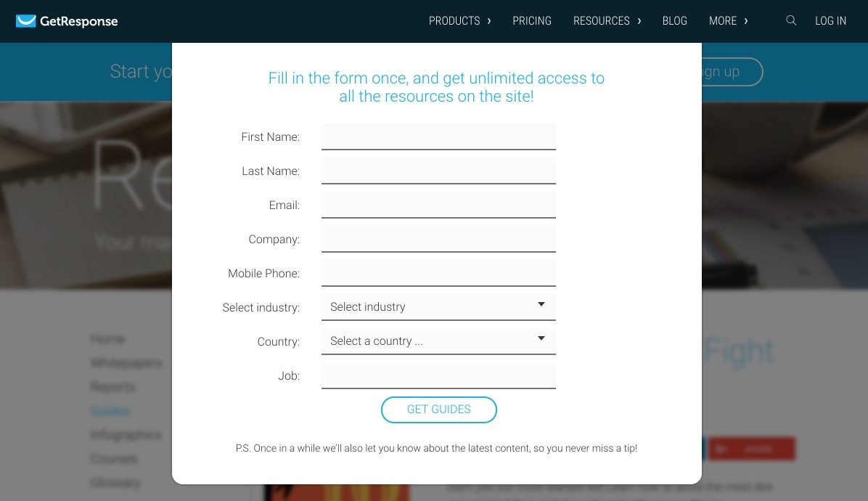Focus the First Name field
Screen dimensions: 868x501
[x=438, y=137]
